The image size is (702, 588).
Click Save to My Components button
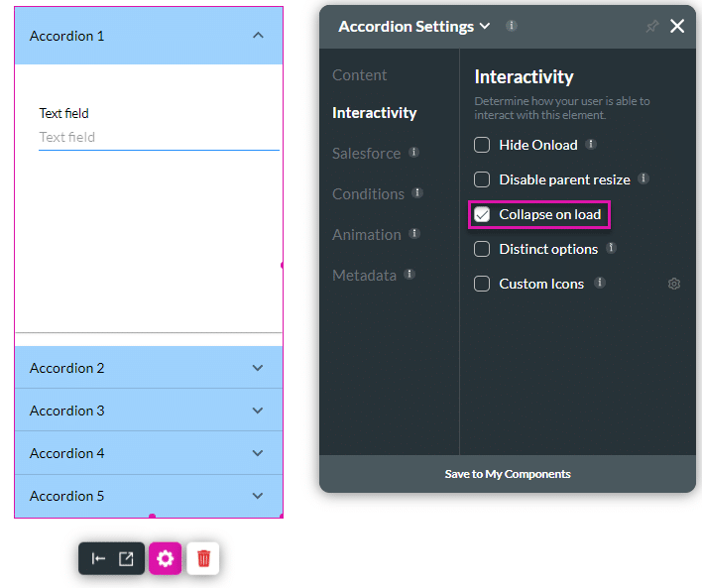(x=508, y=474)
